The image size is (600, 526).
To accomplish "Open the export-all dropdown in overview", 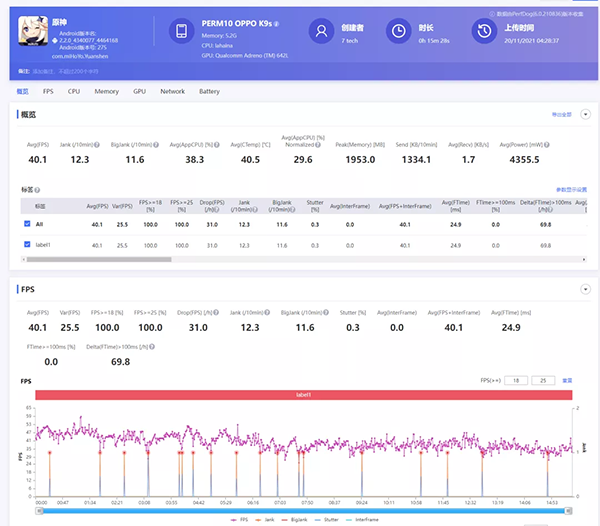I will (560, 115).
